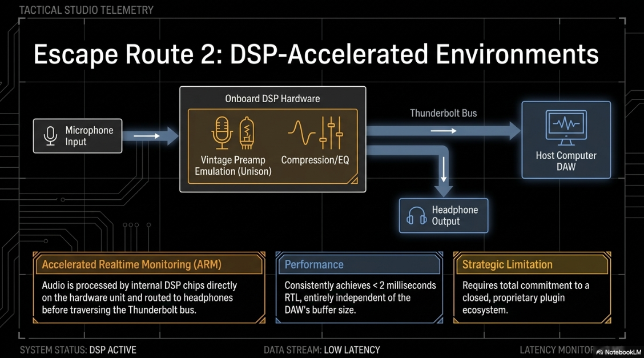Click the Thunderbolt Bus arrow
Screen dimensions: 644x358
coord(444,131)
